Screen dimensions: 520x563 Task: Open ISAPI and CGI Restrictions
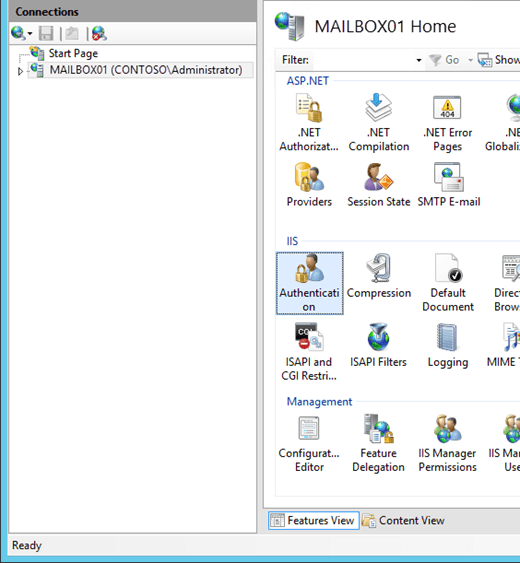(x=308, y=352)
